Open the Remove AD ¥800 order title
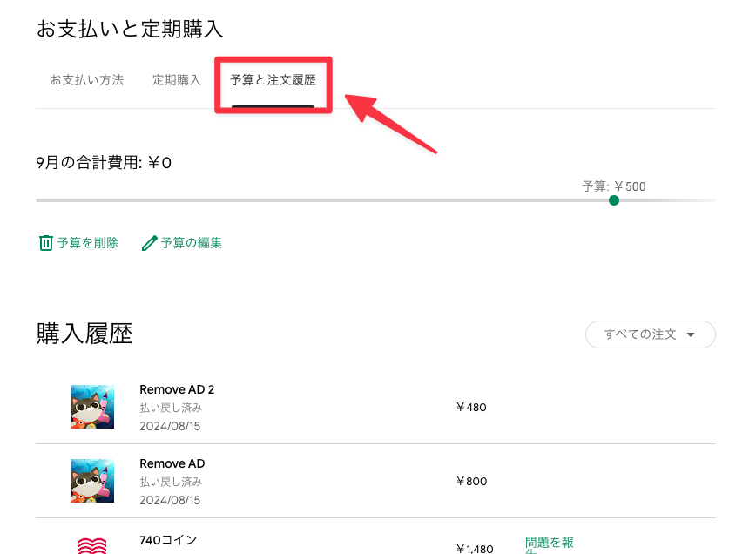The image size is (756, 554). point(172,463)
